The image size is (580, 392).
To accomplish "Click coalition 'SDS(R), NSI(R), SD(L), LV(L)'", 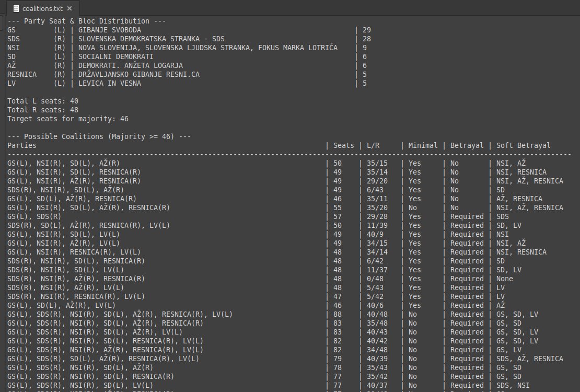I will pos(66,270).
